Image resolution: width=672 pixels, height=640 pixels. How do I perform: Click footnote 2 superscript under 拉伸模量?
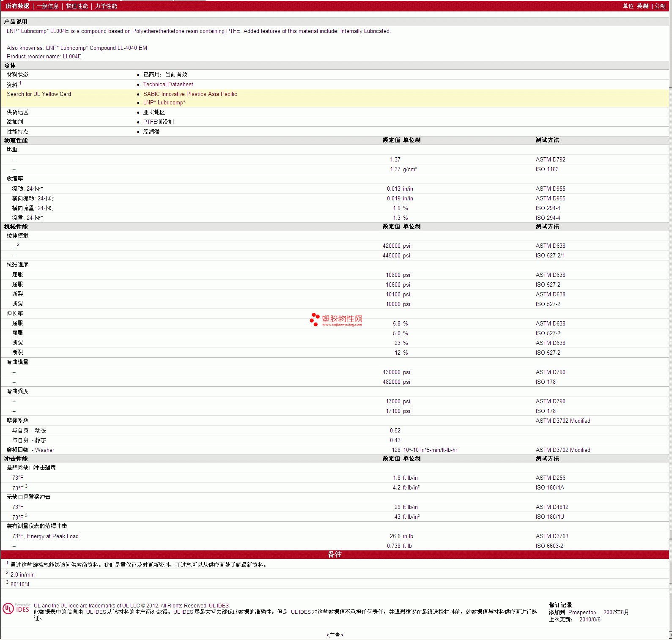pos(18,244)
